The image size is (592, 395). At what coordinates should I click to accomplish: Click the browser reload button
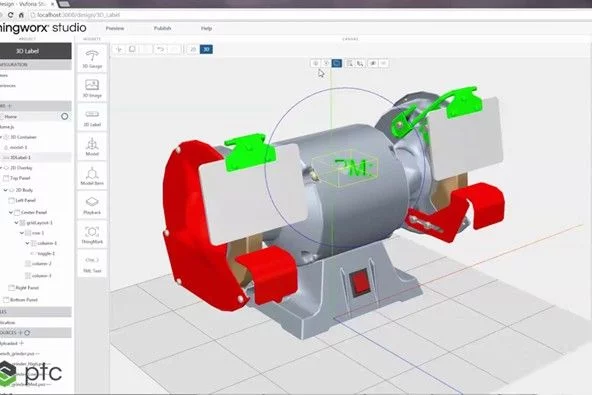click(x=11, y=15)
